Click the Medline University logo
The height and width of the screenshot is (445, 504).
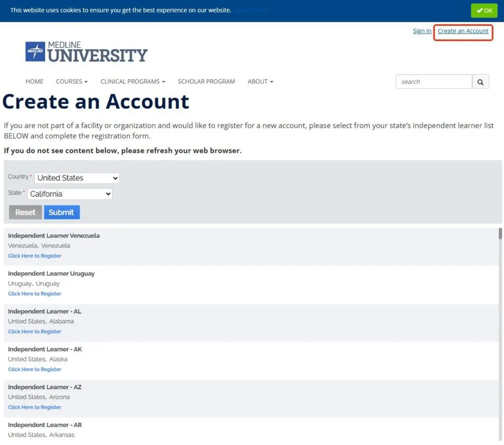click(87, 52)
